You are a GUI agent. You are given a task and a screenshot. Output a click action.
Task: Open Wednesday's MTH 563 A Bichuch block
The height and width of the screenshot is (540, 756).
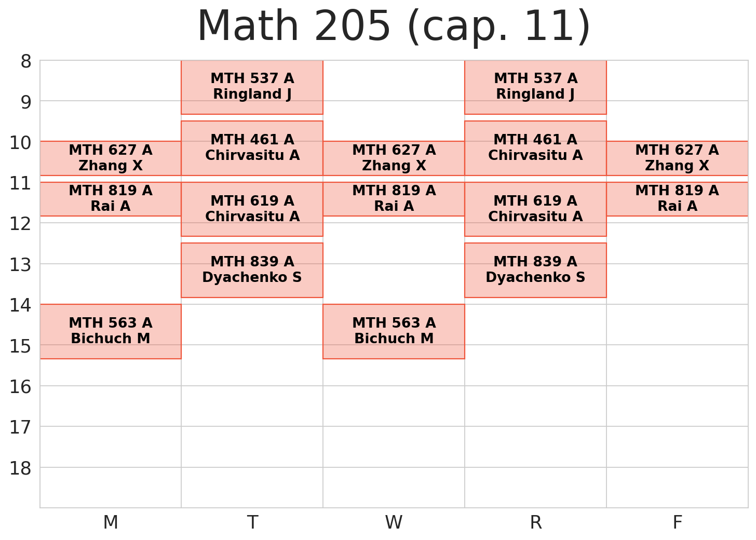(394, 331)
